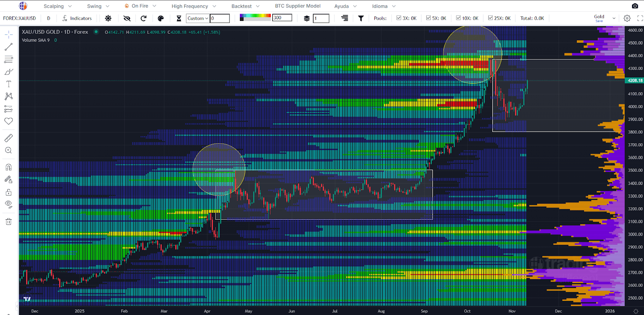Click the Pools: label in toolbar

coord(380,18)
